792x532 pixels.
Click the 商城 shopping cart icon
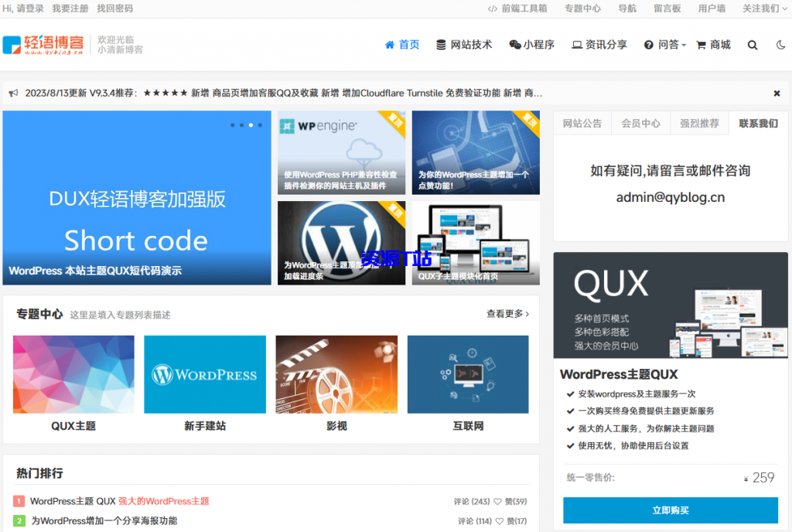point(700,45)
